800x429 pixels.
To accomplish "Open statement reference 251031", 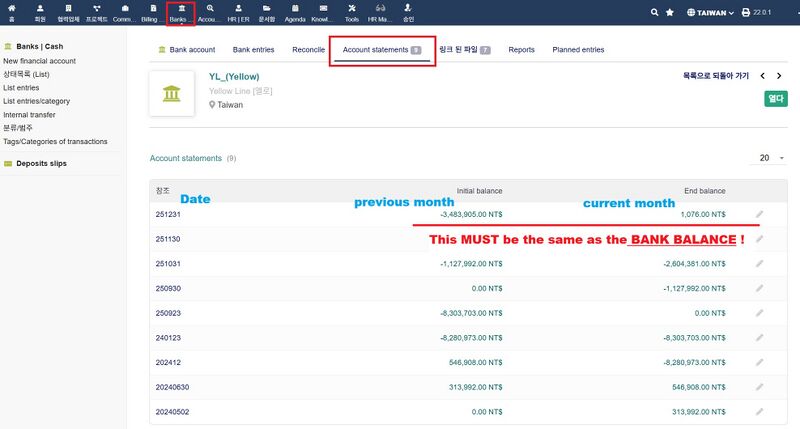I will 168,264.
